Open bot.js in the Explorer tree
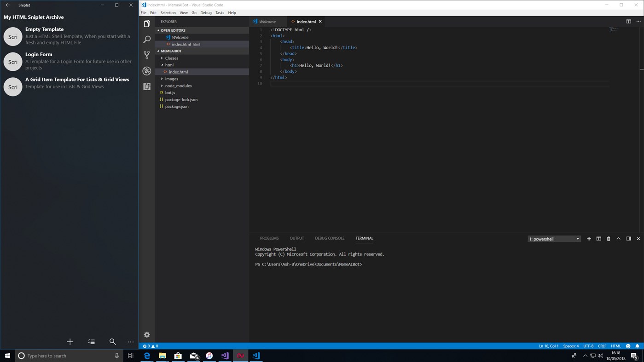644x362 pixels. pos(202,92)
